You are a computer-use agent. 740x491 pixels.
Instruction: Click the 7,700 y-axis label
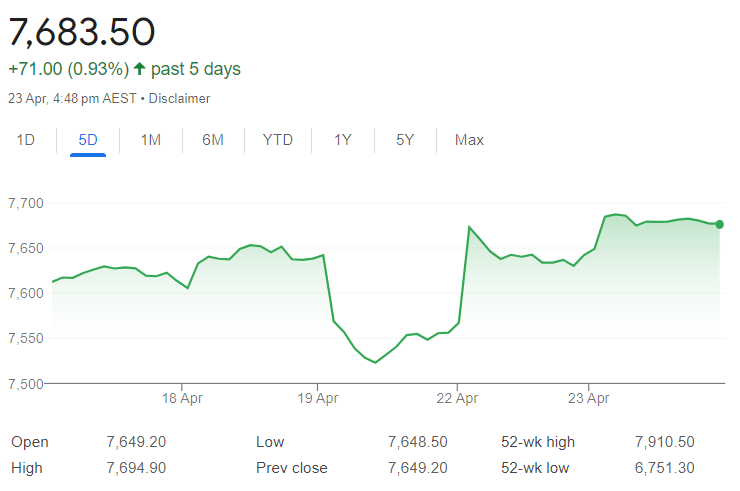[x=25, y=203]
